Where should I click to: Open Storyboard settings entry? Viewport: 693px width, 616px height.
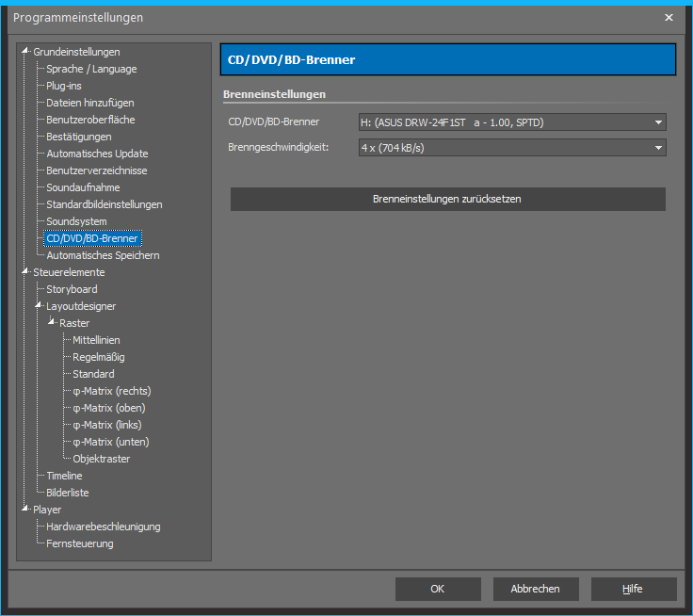coord(72,289)
